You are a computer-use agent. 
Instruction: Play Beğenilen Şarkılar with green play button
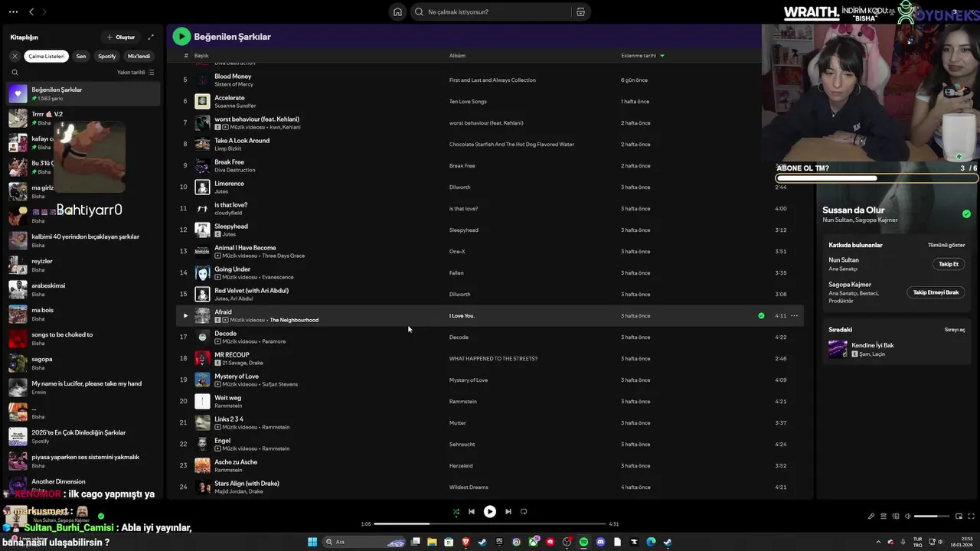tap(181, 36)
